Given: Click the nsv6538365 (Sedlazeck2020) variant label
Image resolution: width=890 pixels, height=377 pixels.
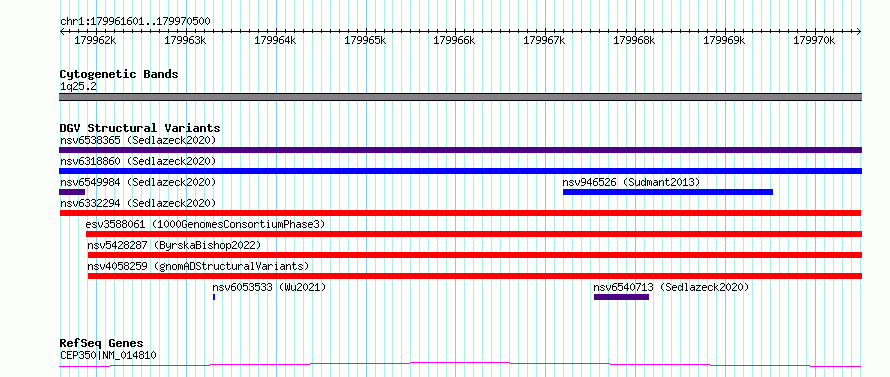Looking at the screenshot, I should [x=138, y=140].
